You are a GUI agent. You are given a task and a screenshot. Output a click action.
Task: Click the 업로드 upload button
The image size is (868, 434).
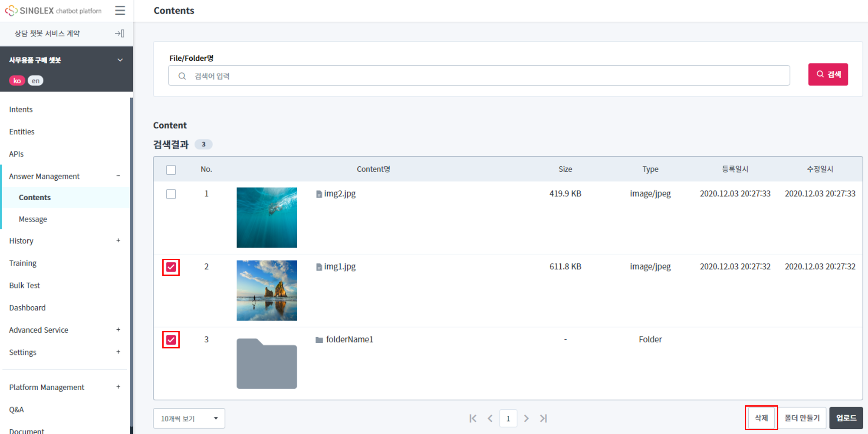[x=846, y=418]
